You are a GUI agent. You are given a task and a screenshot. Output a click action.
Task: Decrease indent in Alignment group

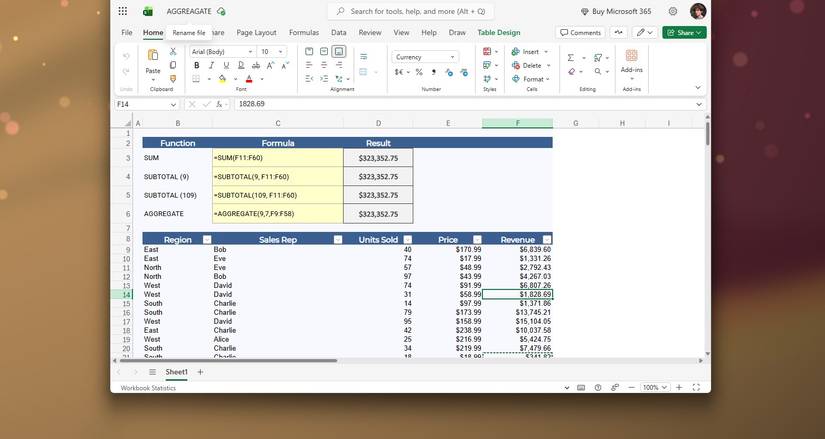coord(309,79)
